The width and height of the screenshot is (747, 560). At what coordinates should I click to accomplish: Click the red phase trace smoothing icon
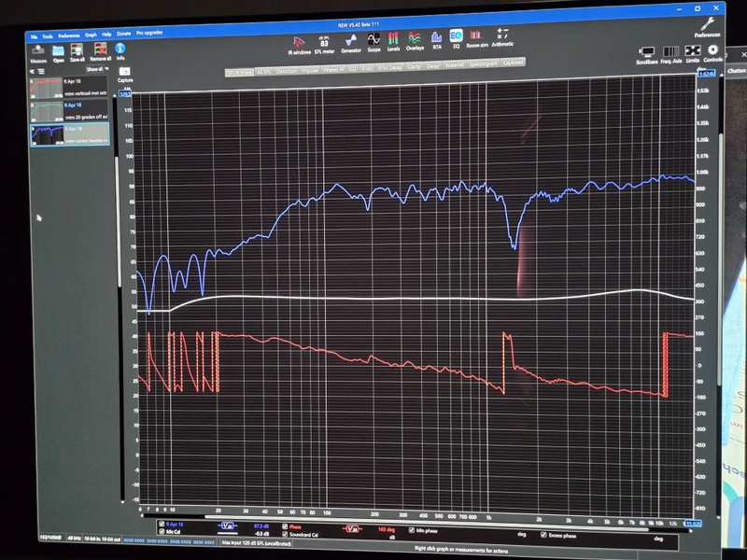click(x=352, y=528)
